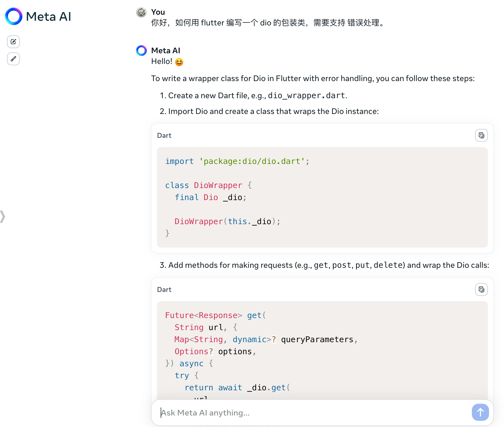504x427 pixels.
Task: Select the import 'package:dio/dio.dart' line
Action: 237,161
